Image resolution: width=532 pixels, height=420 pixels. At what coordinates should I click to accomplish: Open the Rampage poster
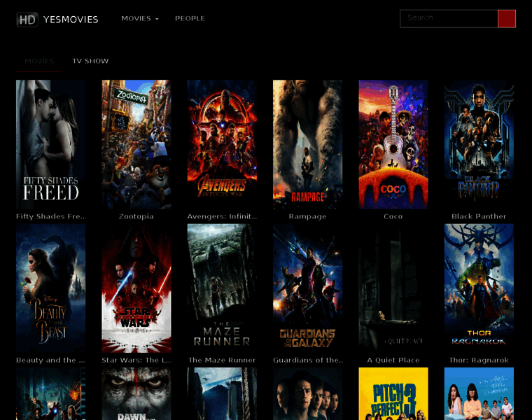308,144
